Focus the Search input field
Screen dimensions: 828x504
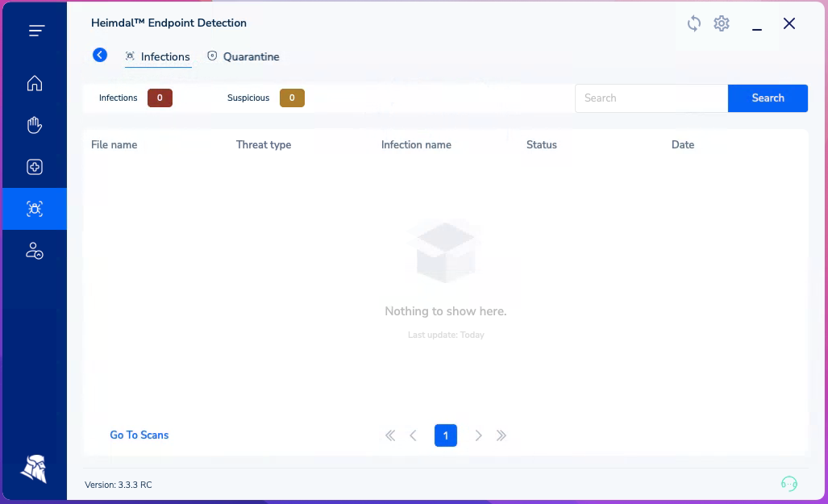(x=651, y=98)
